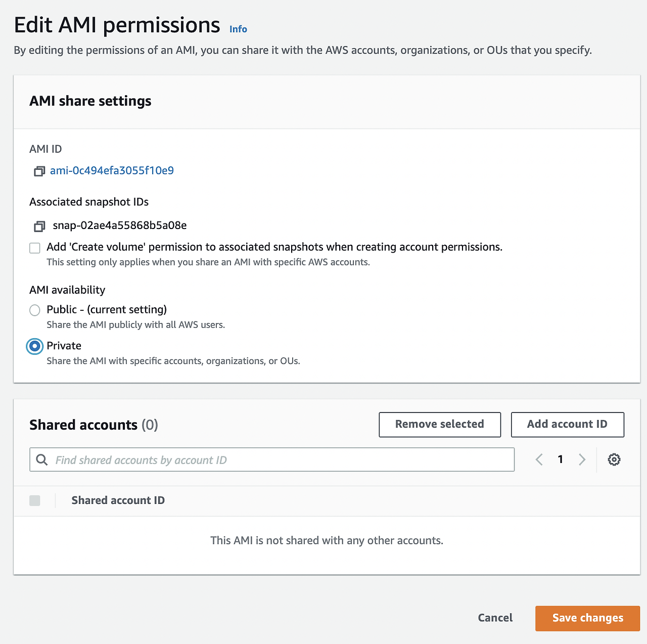The image size is (647, 644).
Task: Save changes to AMI permissions
Action: 587,618
